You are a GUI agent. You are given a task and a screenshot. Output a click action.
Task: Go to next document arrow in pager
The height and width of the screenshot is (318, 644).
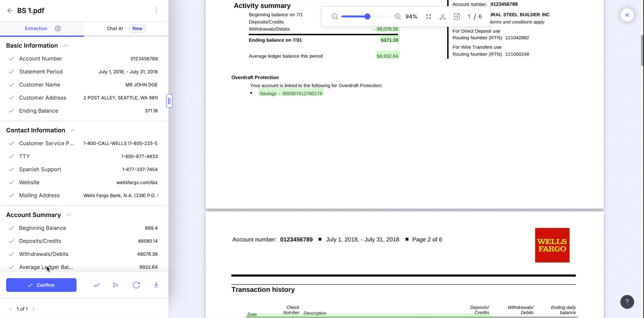pyautogui.click(x=34, y=309)
